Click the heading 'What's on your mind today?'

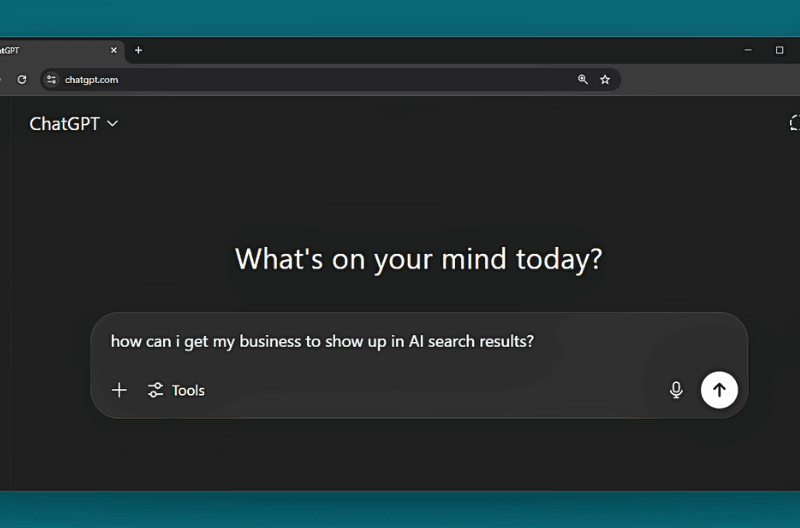(418, 260)
